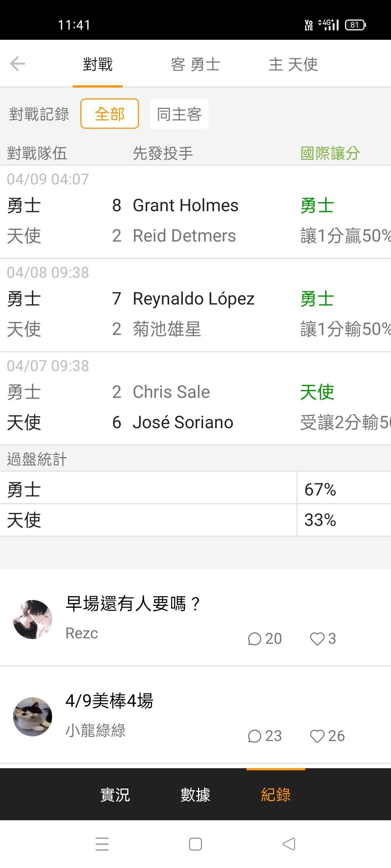
Task: Switch to the 主 天使 tab
Action: pyautogui.click(x=293, y=64)
